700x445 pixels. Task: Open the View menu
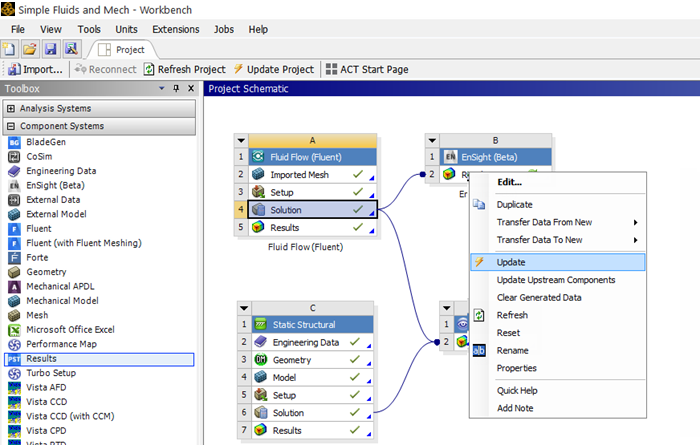point(50,29)
